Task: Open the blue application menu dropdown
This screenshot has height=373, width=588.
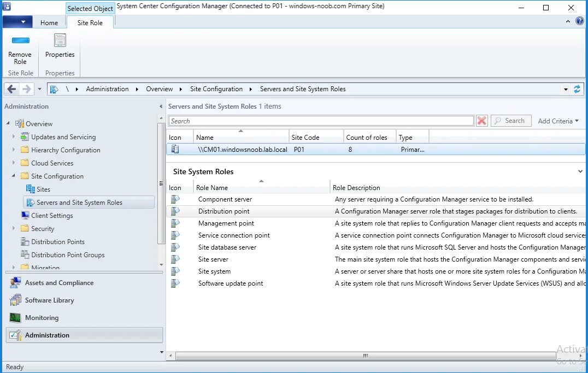Action: 17,22
